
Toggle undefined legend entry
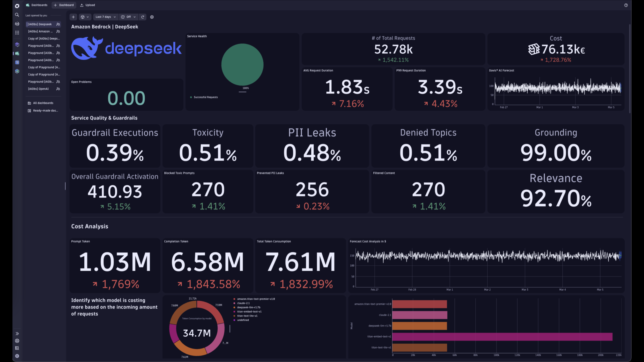(241, 320)
